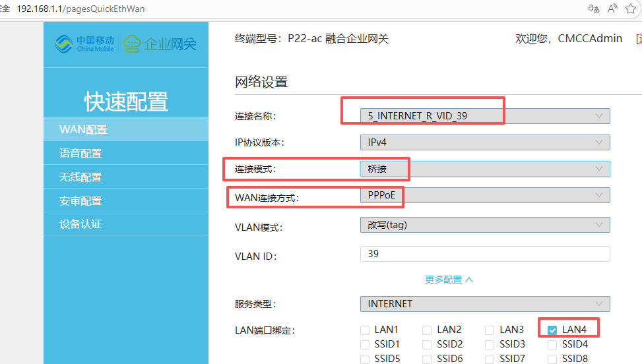Check the SSID5 binding checkbox
Viewport: 642px width, 364px height.
pyautogui.click(x=365, y=359)
